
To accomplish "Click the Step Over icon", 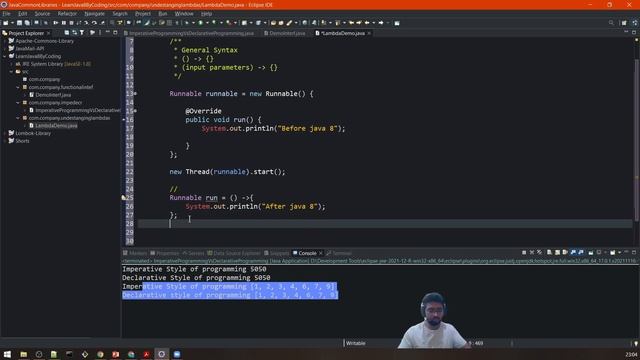I will pos(94,23).
